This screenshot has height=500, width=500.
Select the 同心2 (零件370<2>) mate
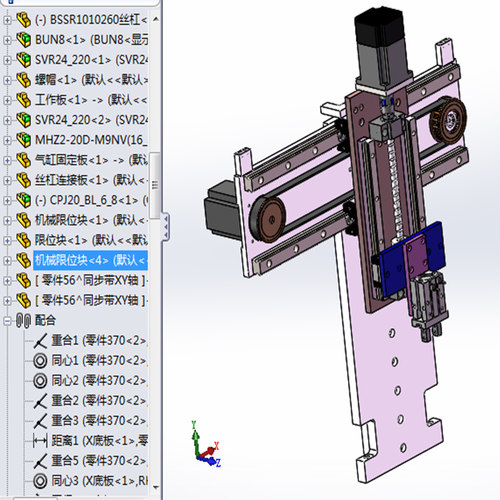point(99,381)
